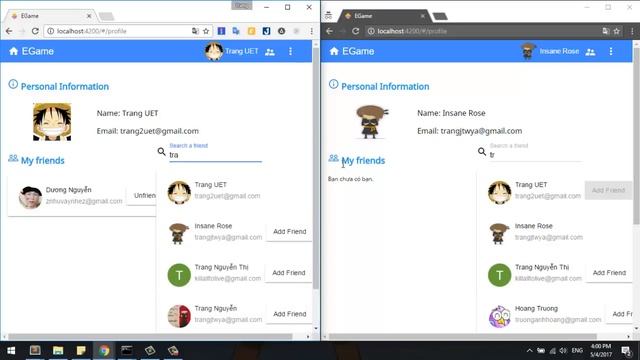Click the yellow extension icon in left toolbar
640x360 pixels.
(x=251, y=31)
